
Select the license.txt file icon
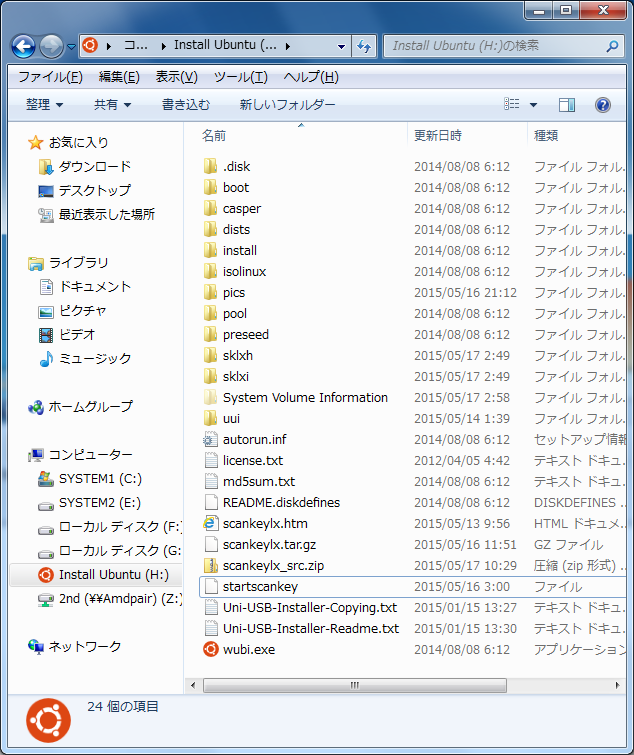tap(210, 461)
